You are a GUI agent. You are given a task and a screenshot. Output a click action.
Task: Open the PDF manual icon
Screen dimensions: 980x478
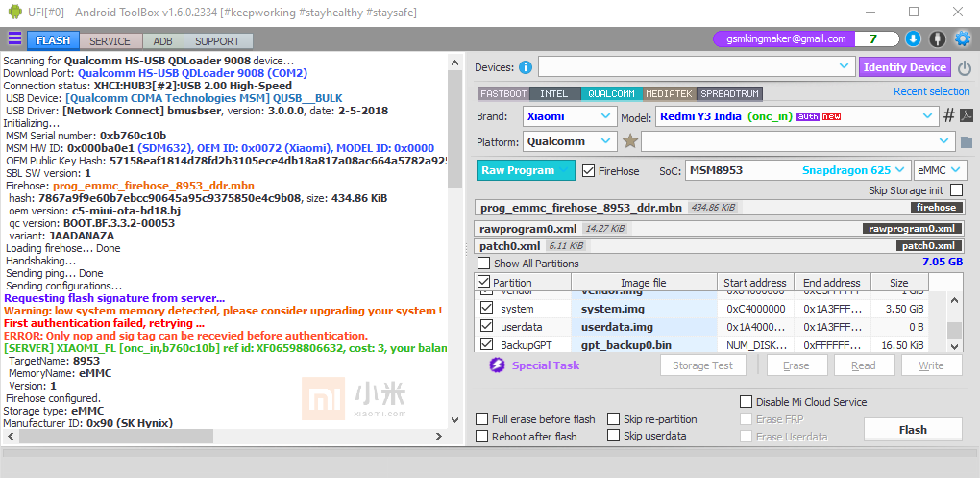[967, 115]
